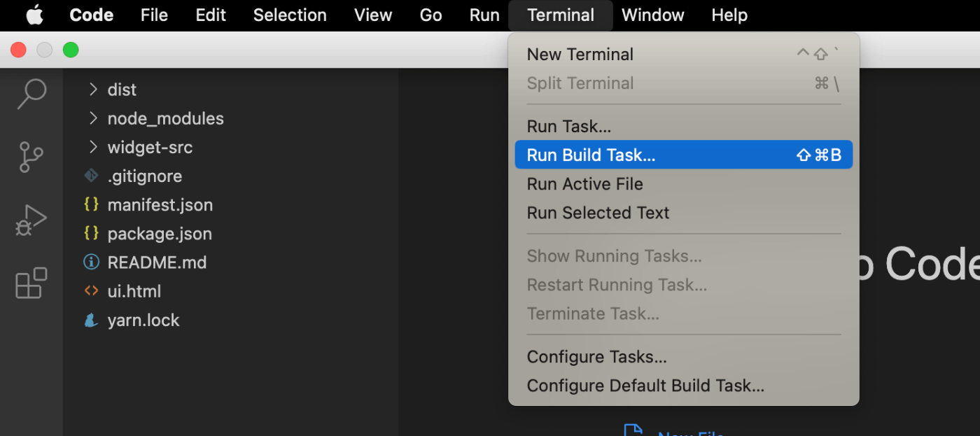The width and height of the screenshot is (980, 436).
Task: Open the File menu
Action: click(x=154, y=15)
